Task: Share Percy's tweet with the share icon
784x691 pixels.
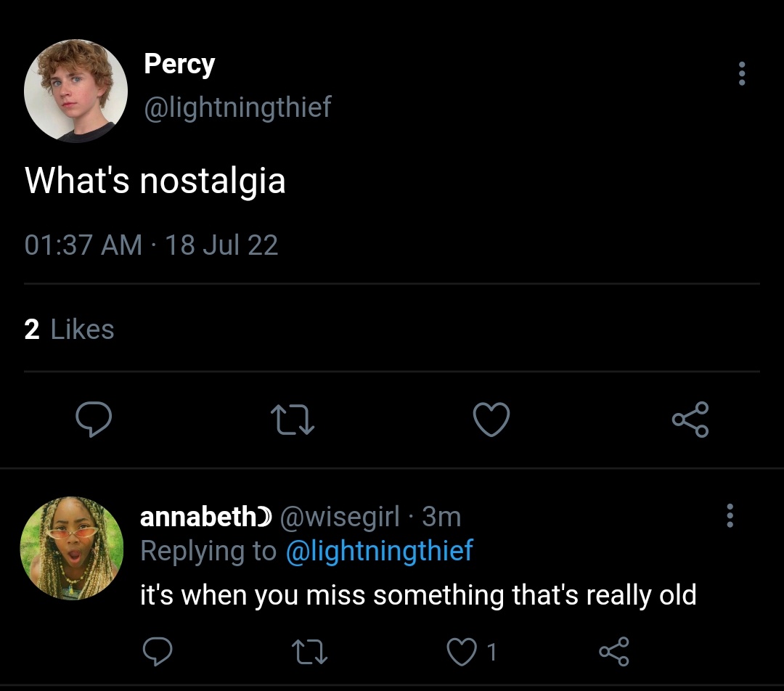Action: [690, 419]
